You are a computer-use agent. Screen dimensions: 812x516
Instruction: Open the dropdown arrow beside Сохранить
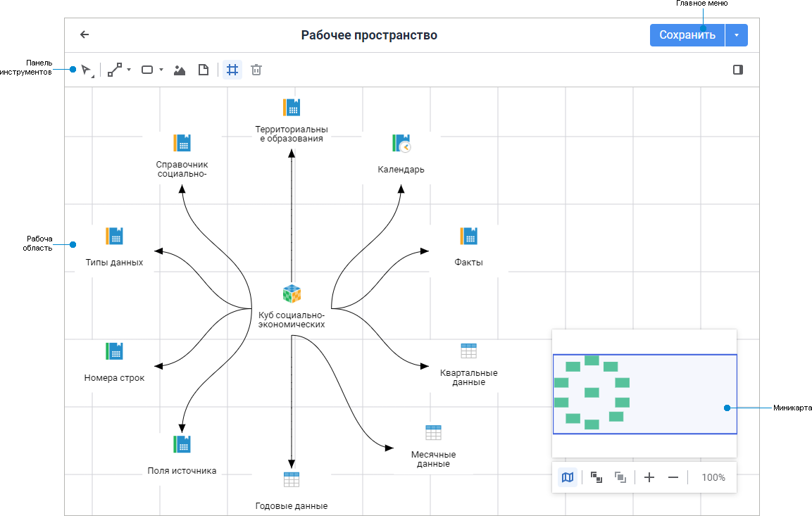[x=737, y=35]
